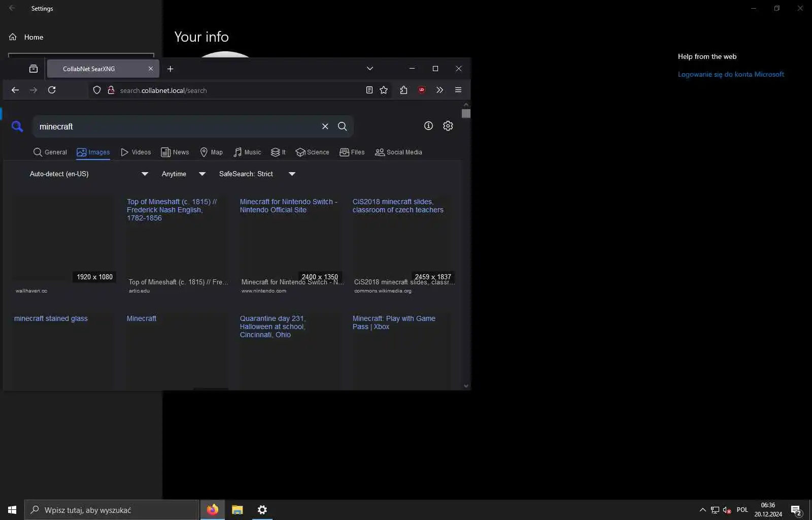This screenshot has height=520, width=812.
Task: Switch to Social Media category
Action: pyautogui.click(x=399, y=152)
